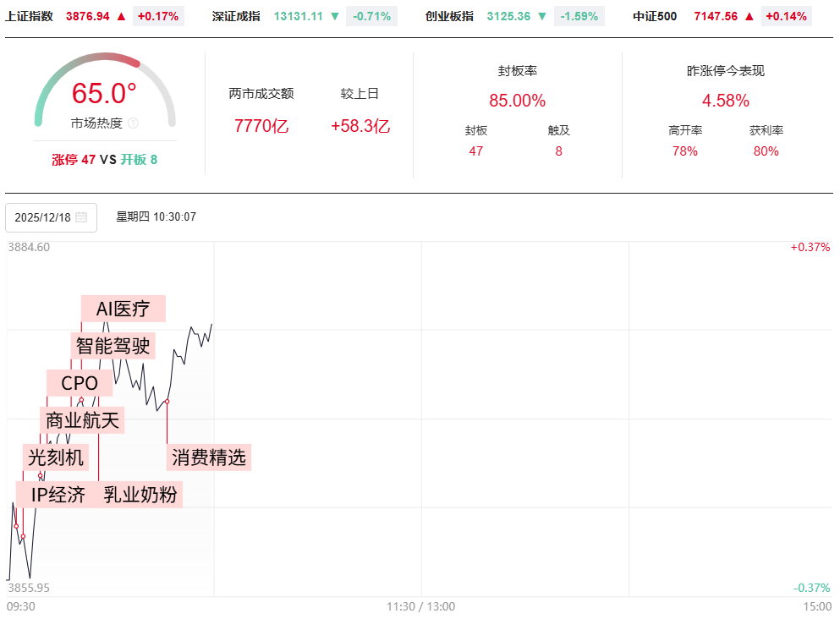Click the 光刻机 theme label
Screen dimensions: 840x619
56,457
